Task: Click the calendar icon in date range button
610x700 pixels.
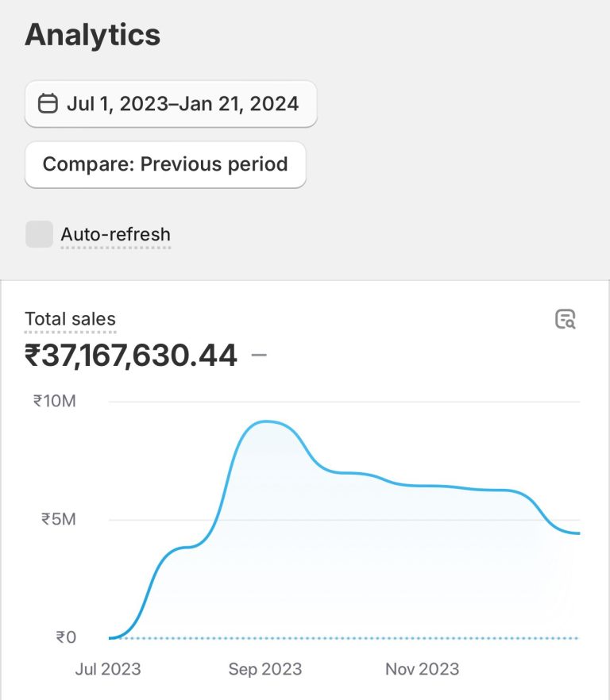Action: 48,103
